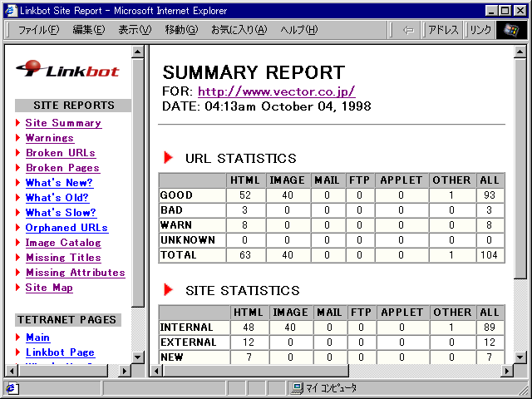Click the DATE 04:13am October 04, 1998 text

[267, 106]
